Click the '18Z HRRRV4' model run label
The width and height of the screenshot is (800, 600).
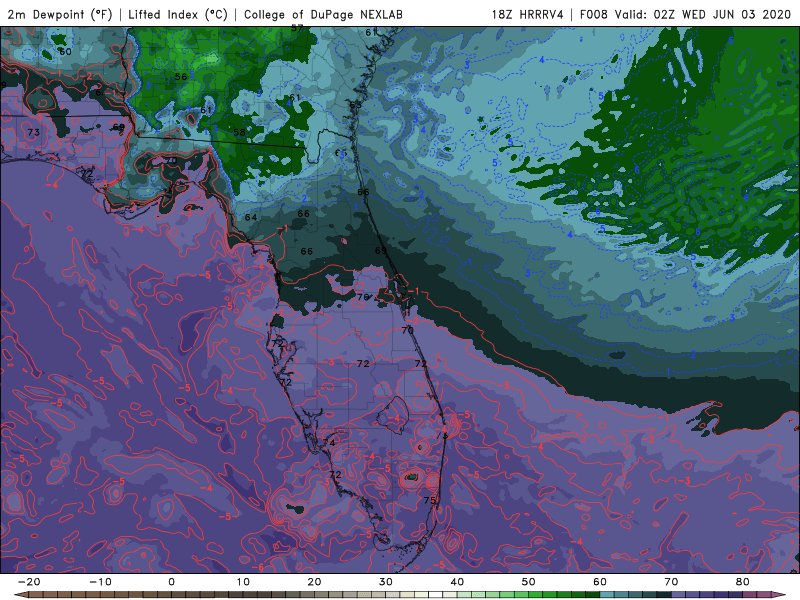click(528, 14)
